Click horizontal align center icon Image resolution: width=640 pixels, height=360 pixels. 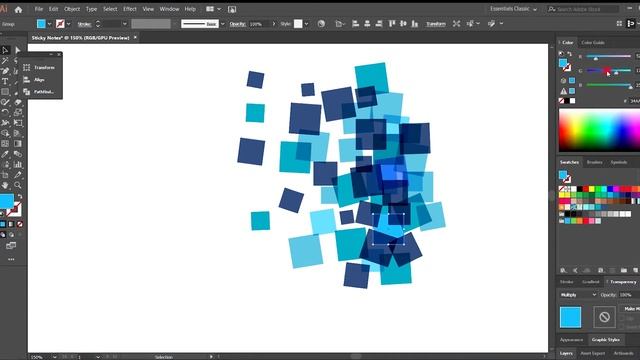pyautogui.click(x=367, y=24)
